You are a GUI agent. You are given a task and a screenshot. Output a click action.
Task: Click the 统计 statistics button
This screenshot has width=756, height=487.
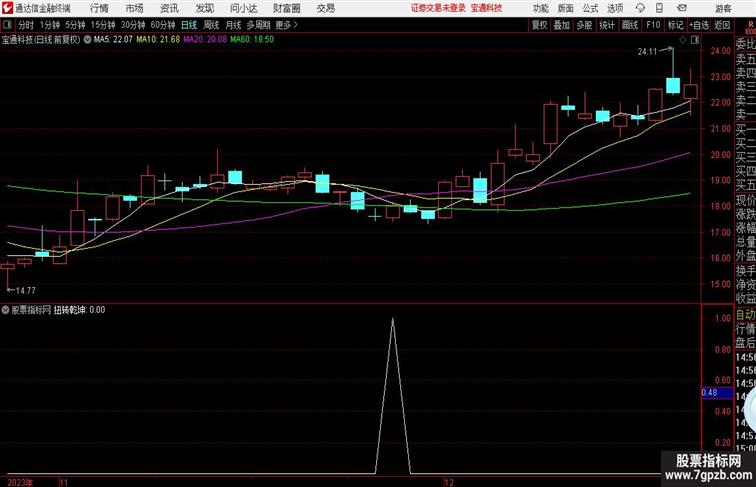coord(607,25)
